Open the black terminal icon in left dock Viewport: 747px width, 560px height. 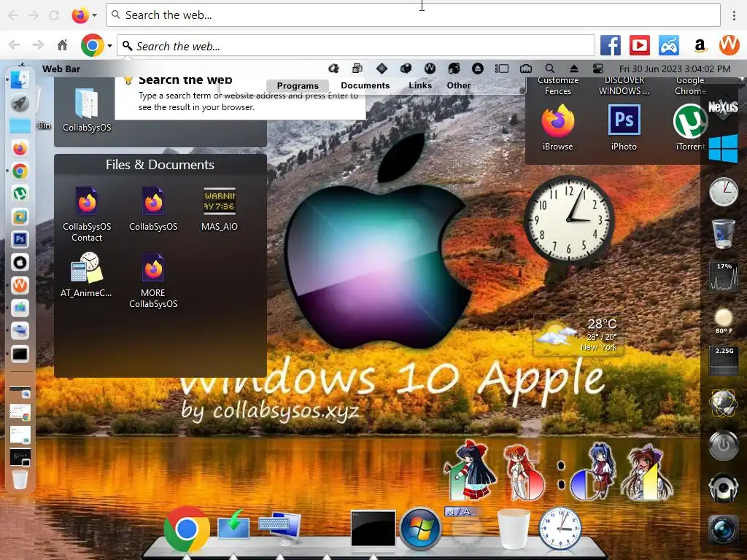(x=20, y=354)
